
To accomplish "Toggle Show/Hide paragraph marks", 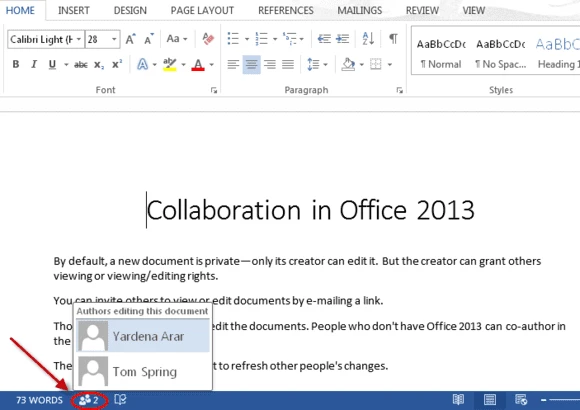I will (393, 38).
